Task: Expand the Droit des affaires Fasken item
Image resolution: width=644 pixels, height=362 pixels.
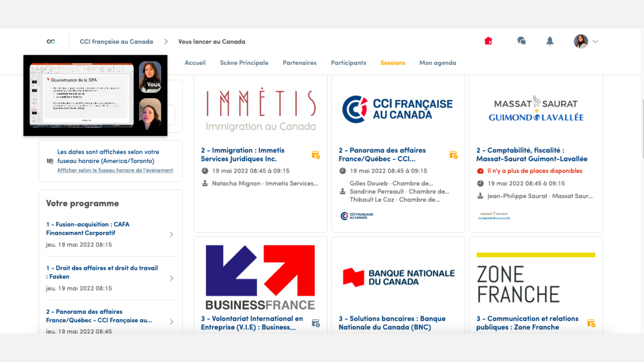Action: pyautogui.click(x=171, y=278)
